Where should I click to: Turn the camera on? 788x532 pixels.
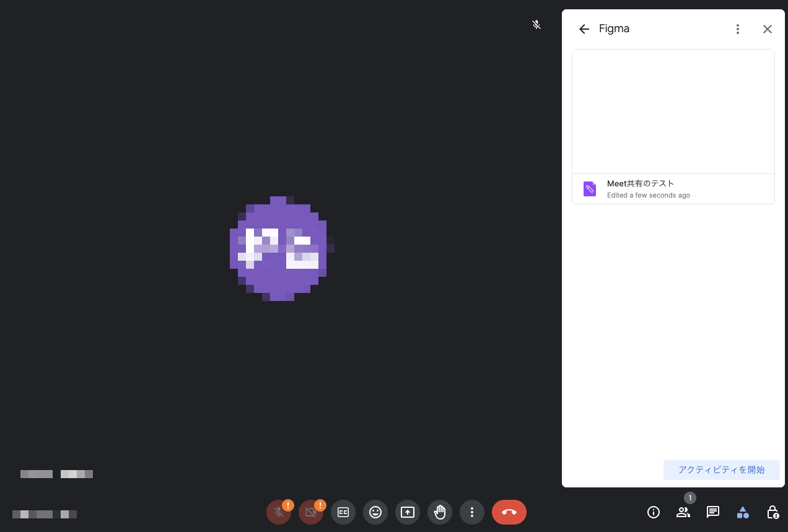tap(311, 512)
